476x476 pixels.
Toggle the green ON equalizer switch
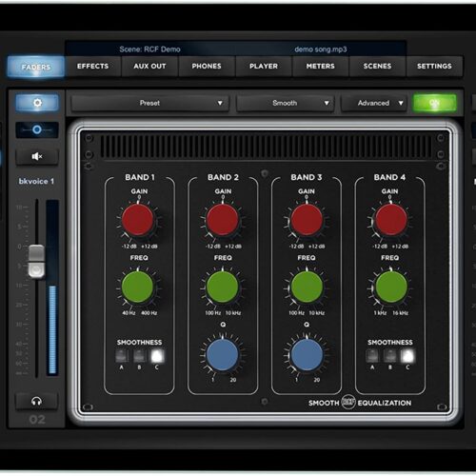click(435, 103)
